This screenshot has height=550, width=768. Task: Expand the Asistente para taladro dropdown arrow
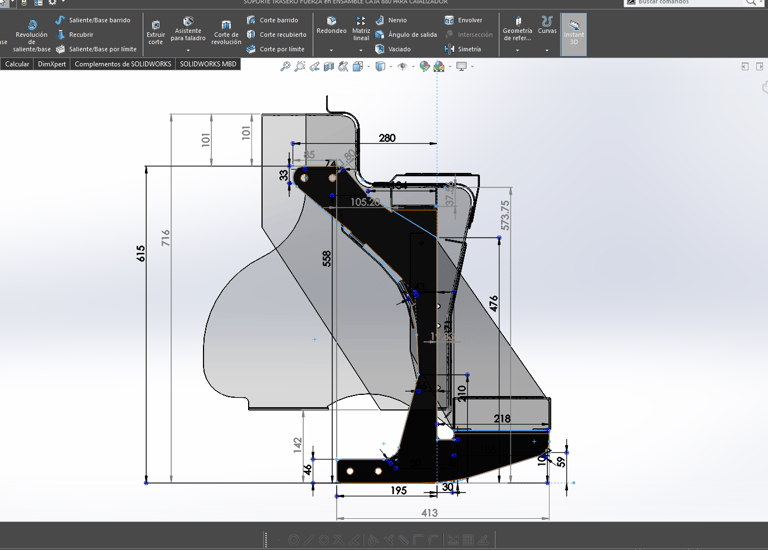[x=188, y=50]
